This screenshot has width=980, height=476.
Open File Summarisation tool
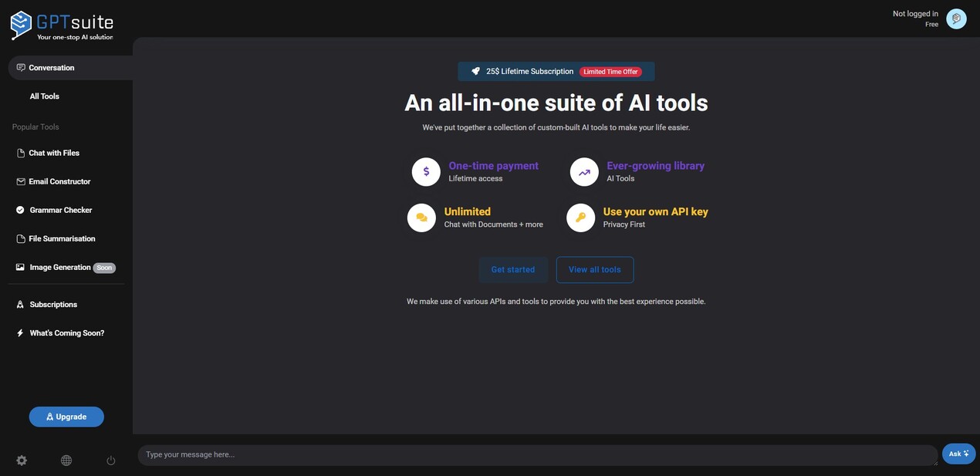62,238
